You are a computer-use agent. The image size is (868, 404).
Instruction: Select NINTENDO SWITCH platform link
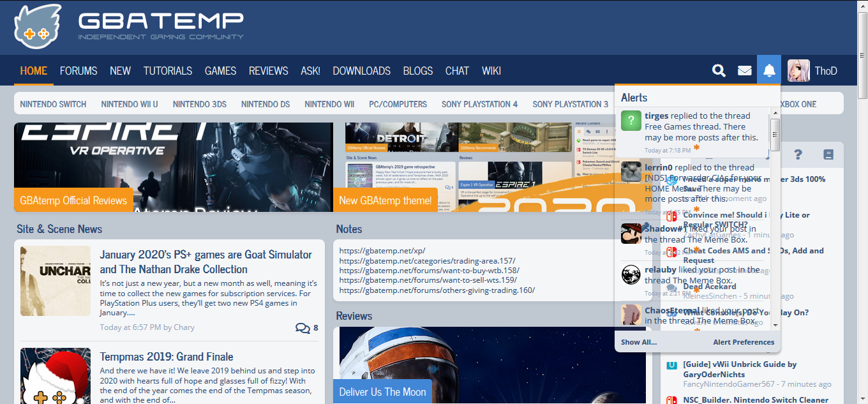tap(53, 104)
